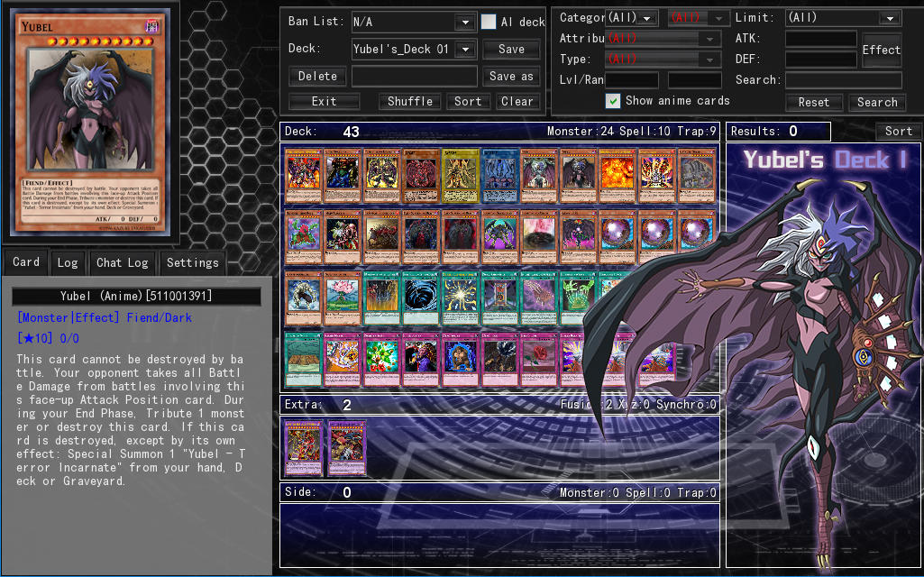Pick the orange lightning trap card
Viewport: 924px width, 577px height.
[343, 360]
